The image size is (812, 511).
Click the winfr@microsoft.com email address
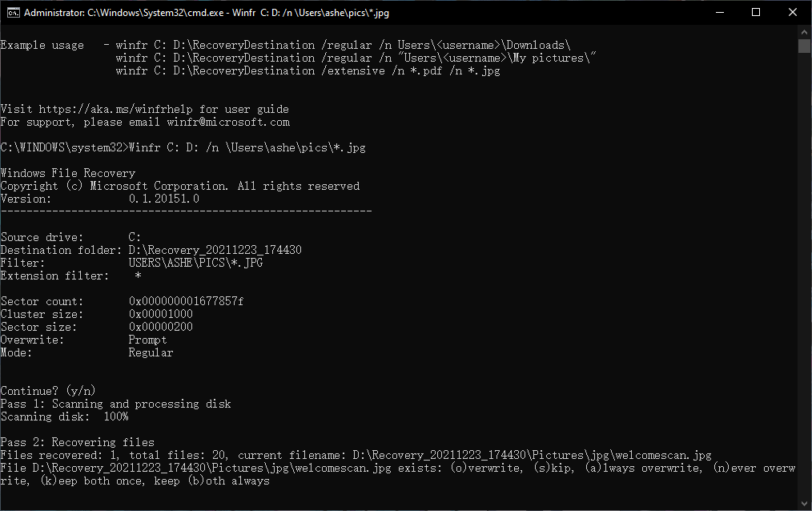(228, 122)
